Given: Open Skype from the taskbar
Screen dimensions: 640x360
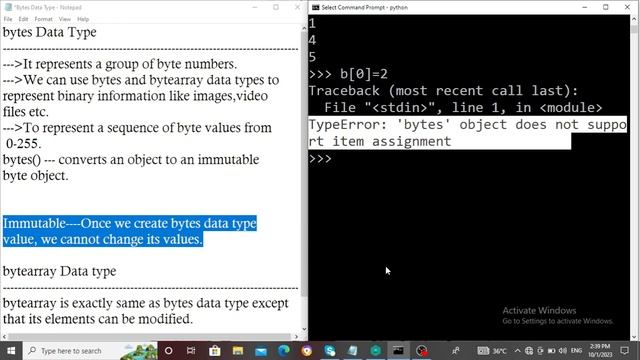Looking at the screenshot, I should point(330,351).
